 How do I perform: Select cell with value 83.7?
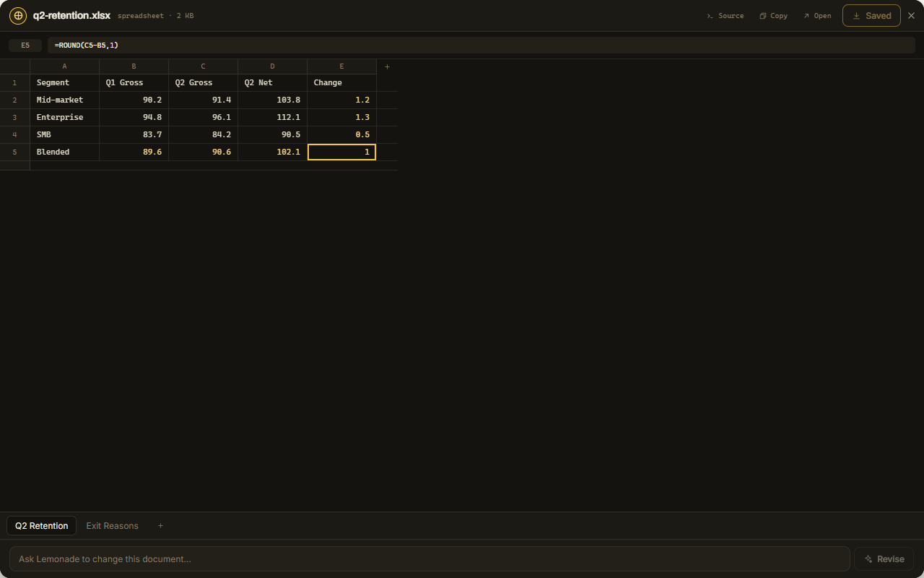click(x=134, y=134)
